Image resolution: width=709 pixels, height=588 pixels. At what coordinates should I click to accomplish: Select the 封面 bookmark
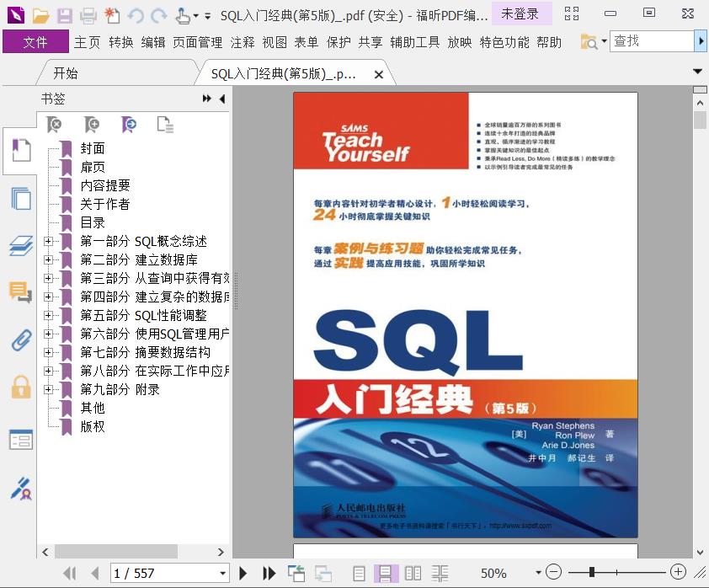pos(93,148)
